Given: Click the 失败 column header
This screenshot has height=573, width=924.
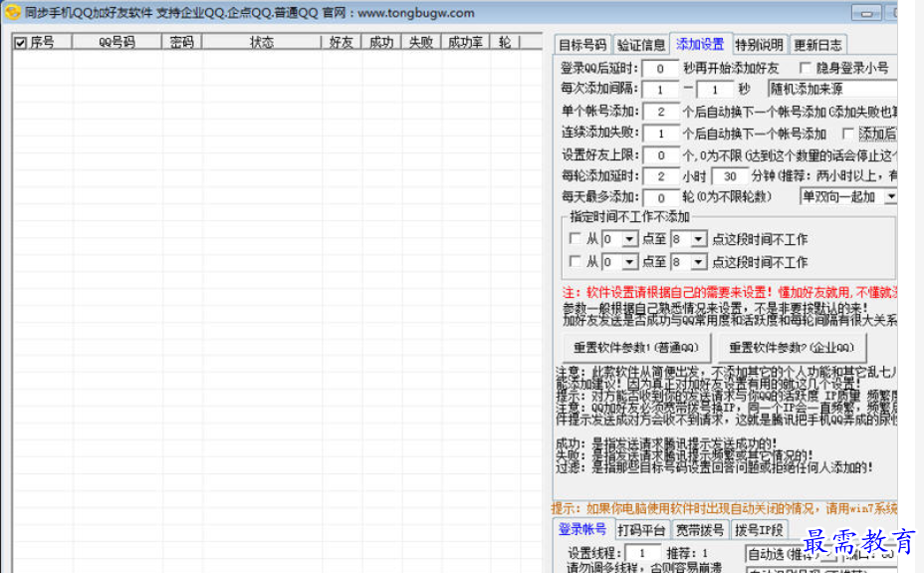Looking at the screenshot, I should [x=421, y=42].
